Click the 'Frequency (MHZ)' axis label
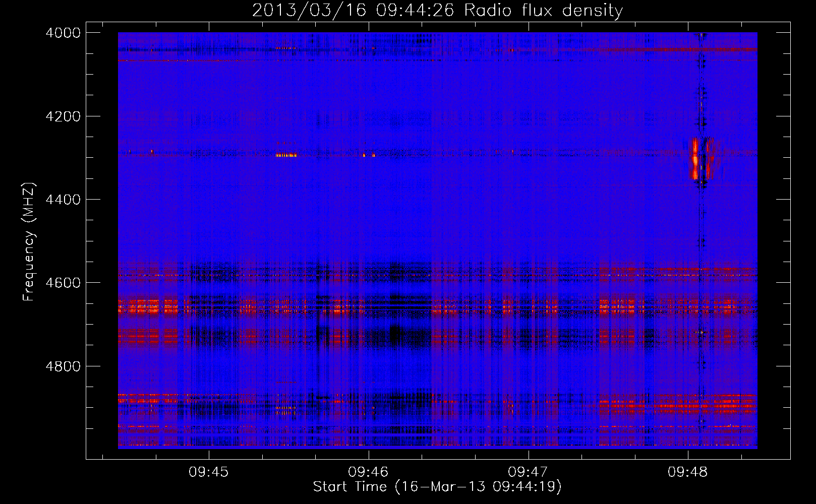Screen dimensions: 816x504 tap(29, 242)
